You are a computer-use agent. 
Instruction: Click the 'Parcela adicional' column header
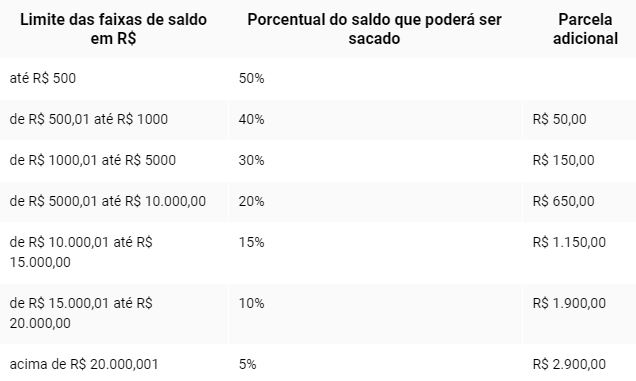click(585, 29)
